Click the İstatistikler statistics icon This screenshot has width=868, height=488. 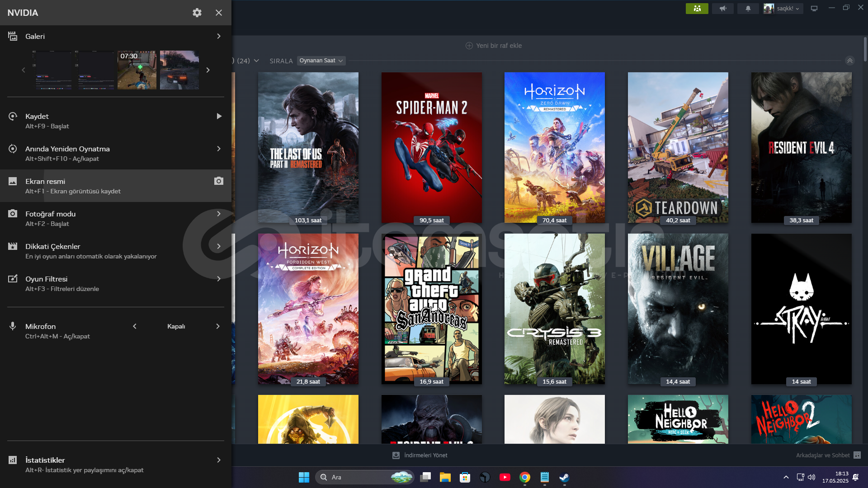(13, 460)
